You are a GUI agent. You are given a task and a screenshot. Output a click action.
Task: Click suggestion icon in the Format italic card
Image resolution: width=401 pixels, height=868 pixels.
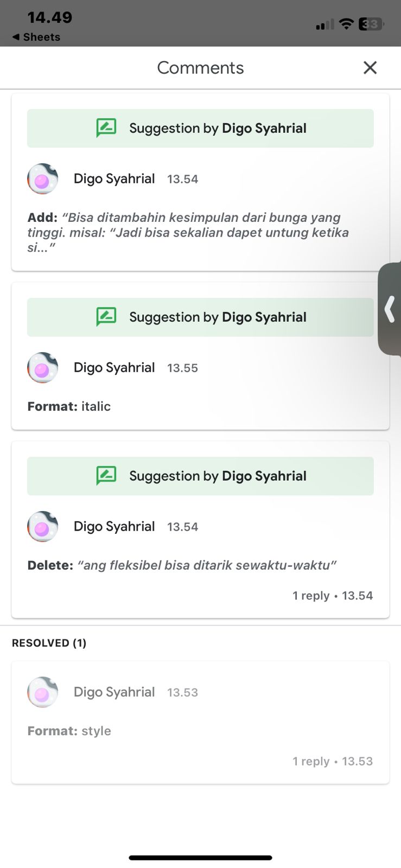106,317
